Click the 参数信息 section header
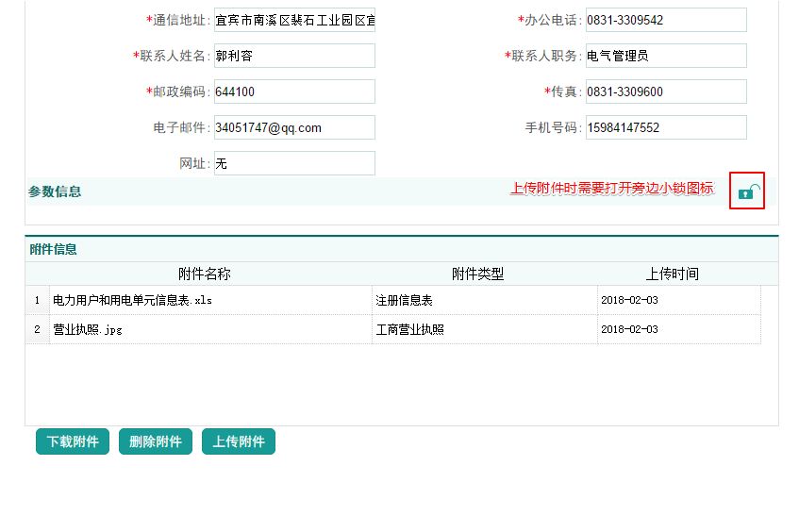 tap(55, 191)
